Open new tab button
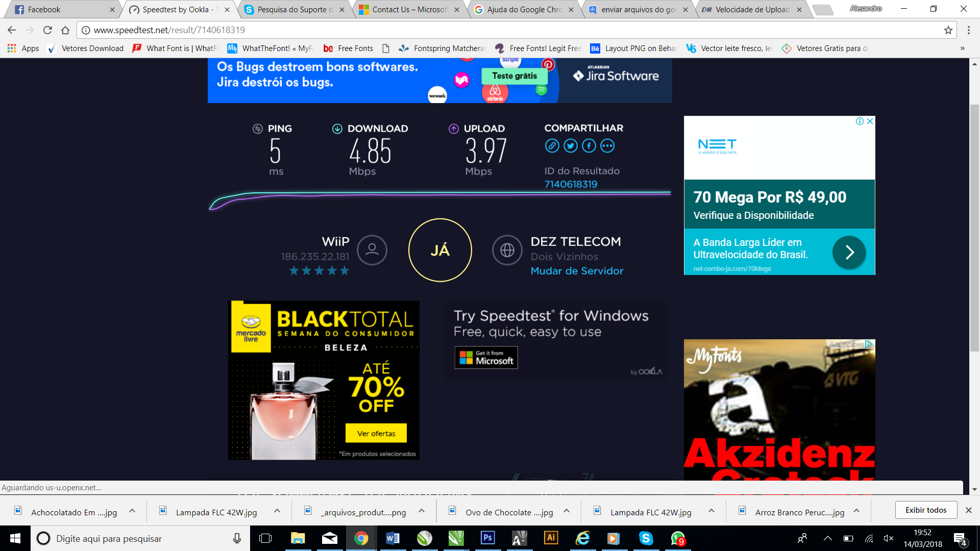 click(822, 10)
